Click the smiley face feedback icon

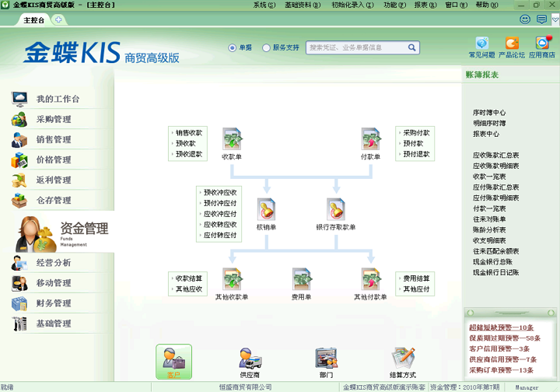[525, 19]
